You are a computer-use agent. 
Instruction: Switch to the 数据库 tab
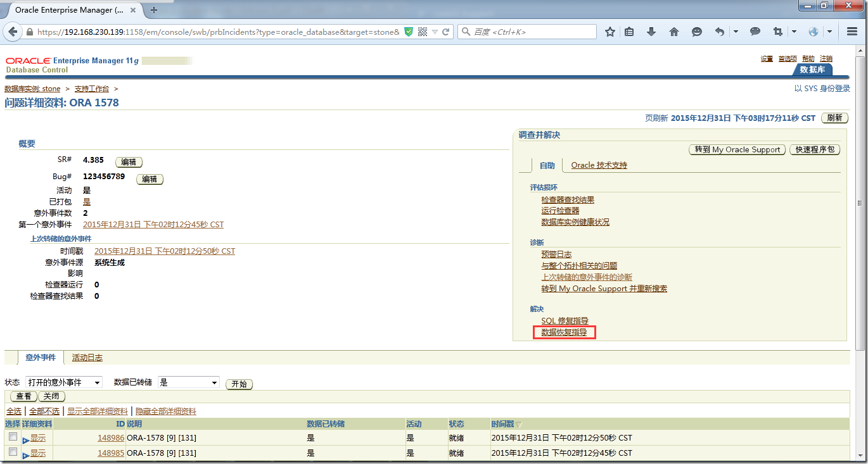click(x=812, y=70)
